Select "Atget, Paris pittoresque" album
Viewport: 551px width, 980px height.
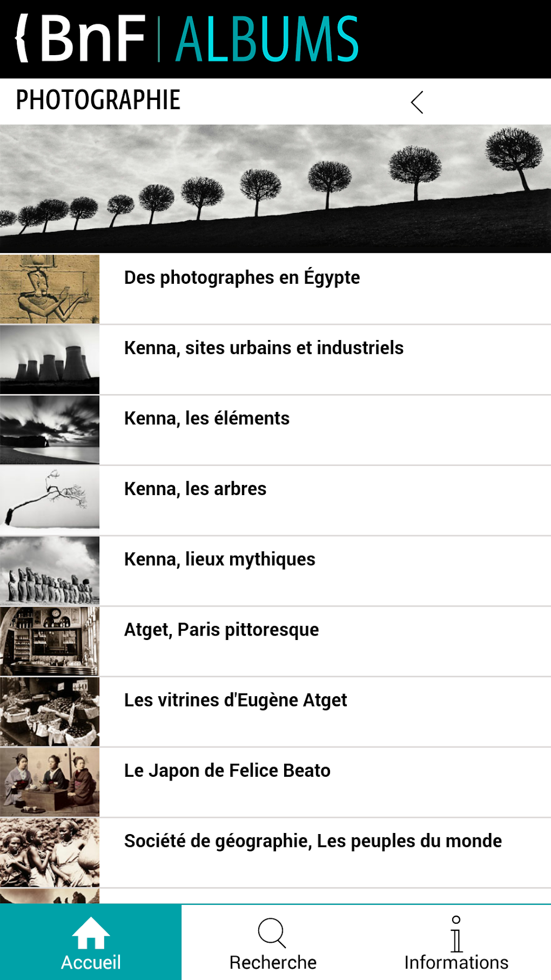221,630
